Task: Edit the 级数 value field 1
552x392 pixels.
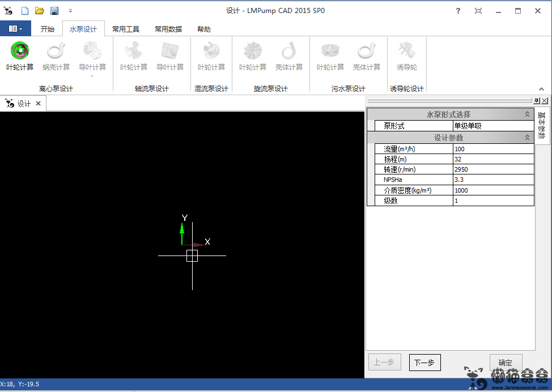Action: pyautogui.click(x=493, y=201)
